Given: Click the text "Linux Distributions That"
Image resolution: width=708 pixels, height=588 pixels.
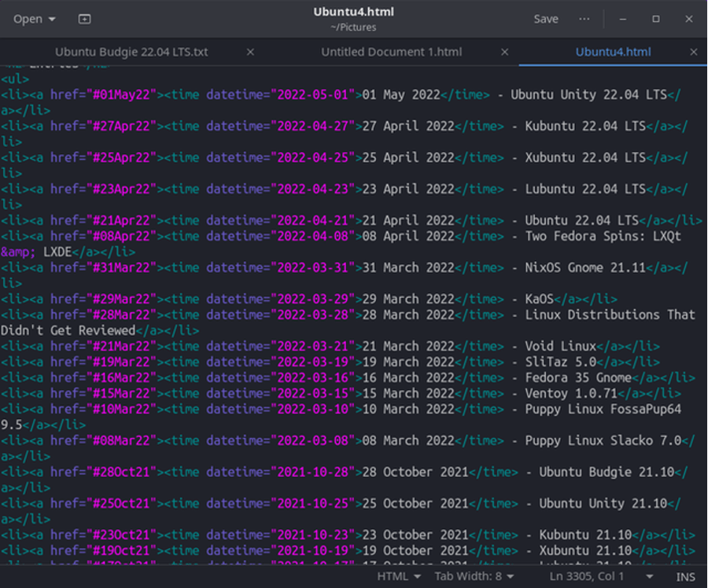Looking at the screenshot, I should [610, 314].
